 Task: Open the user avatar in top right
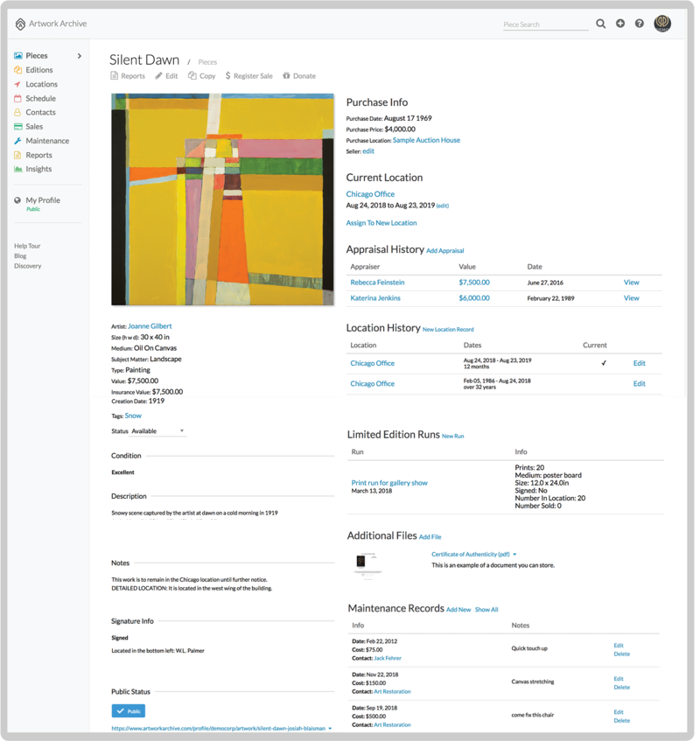pyautogui.click(x=663, y=24)
